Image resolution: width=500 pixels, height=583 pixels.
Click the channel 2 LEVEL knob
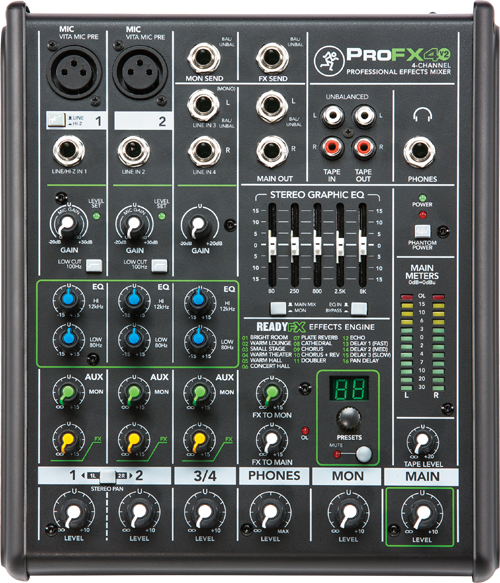tap(139, 513)
